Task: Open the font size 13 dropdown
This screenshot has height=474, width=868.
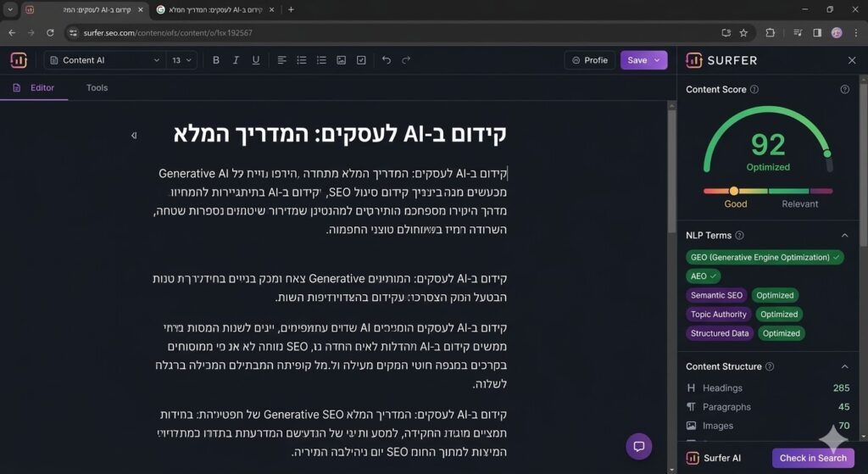Action: [182, 60]
